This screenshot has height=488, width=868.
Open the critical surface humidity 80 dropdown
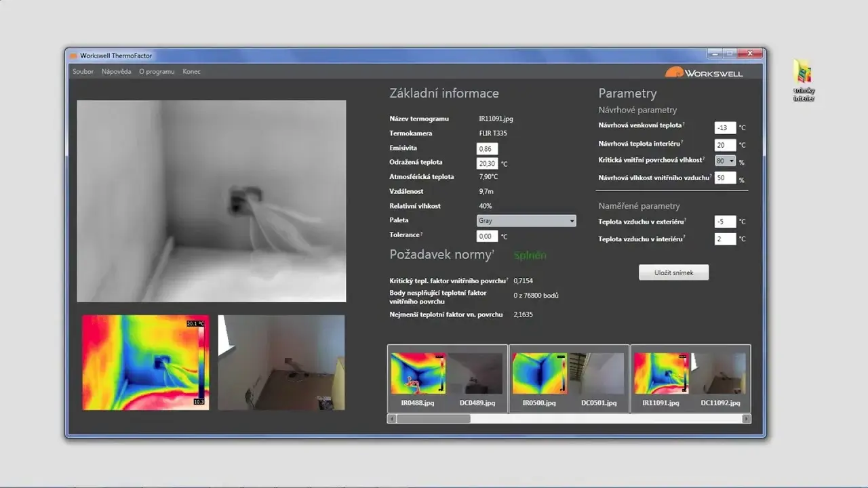tap(726, 161)
